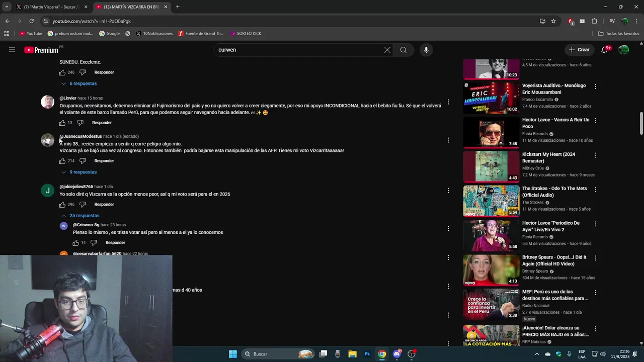Start voice search with the microphone icon
Screen dimensions: 644x362
pos(426,50)
